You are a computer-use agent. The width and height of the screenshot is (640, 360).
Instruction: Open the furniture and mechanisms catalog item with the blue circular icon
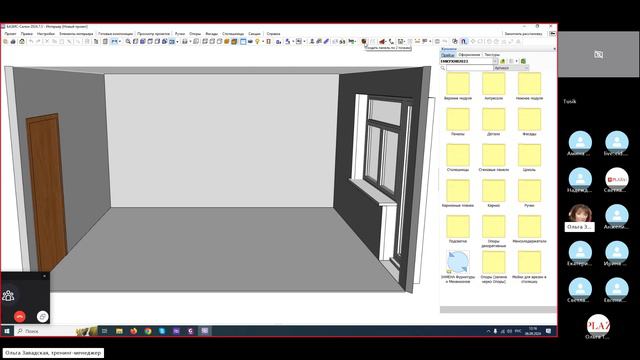click(x=458, y=267)
